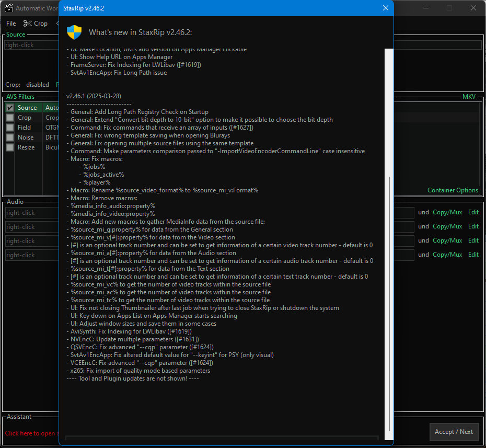The height and width of the screenshot is (448, 486).
Task: Click the MKV muxer label
Action: pos(469,96)
